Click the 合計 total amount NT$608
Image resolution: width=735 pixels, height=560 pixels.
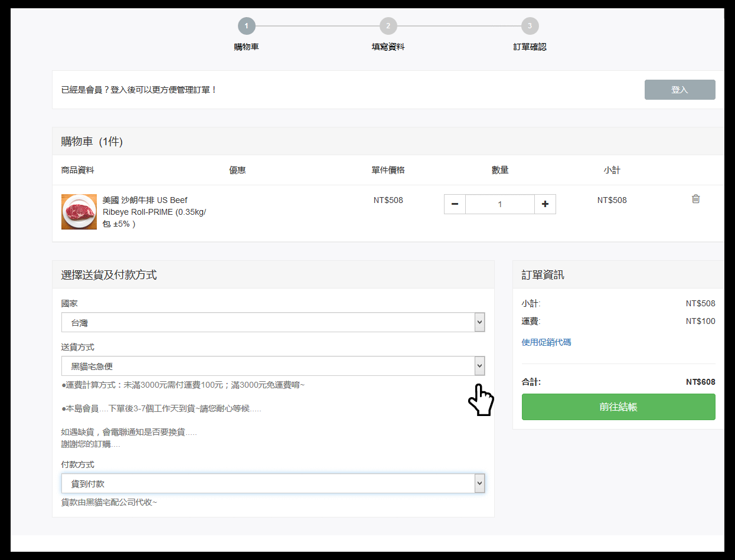pos(700,382)
